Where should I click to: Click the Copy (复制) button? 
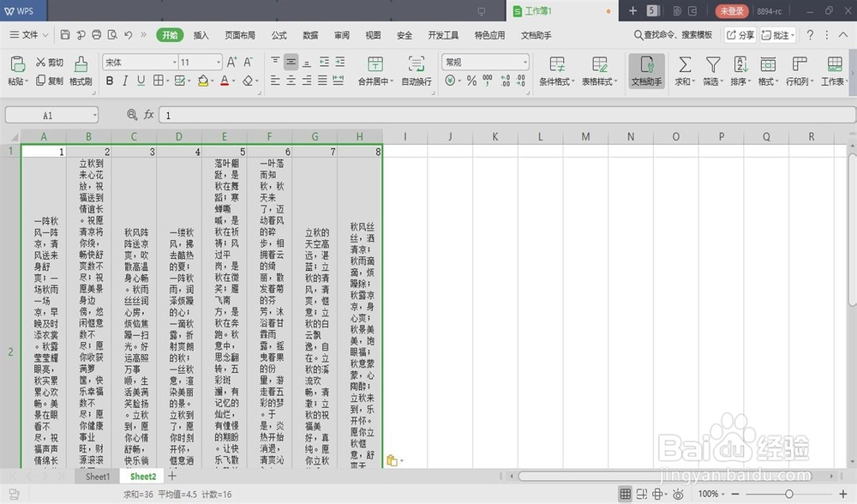coord(50,81)
